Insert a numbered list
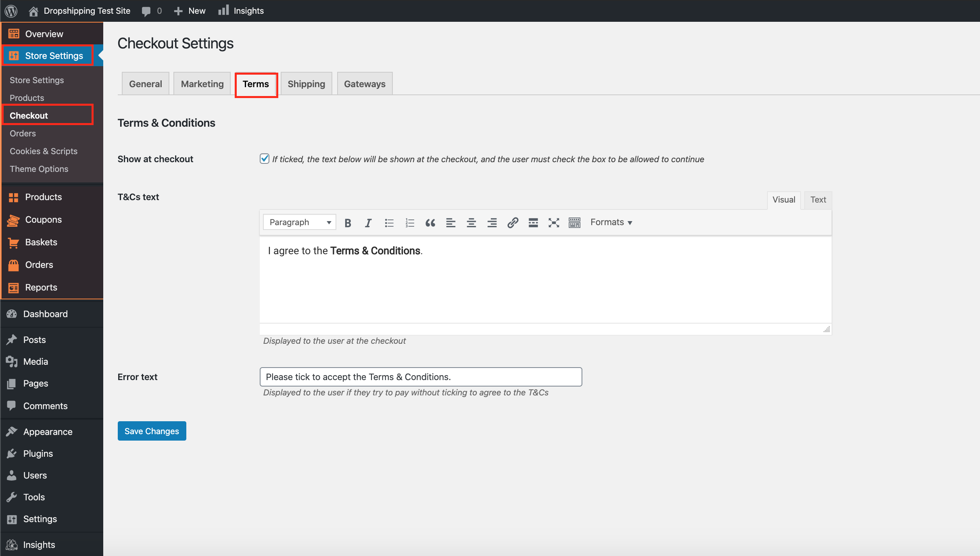 pyautogui.click(x=409, y=223)
